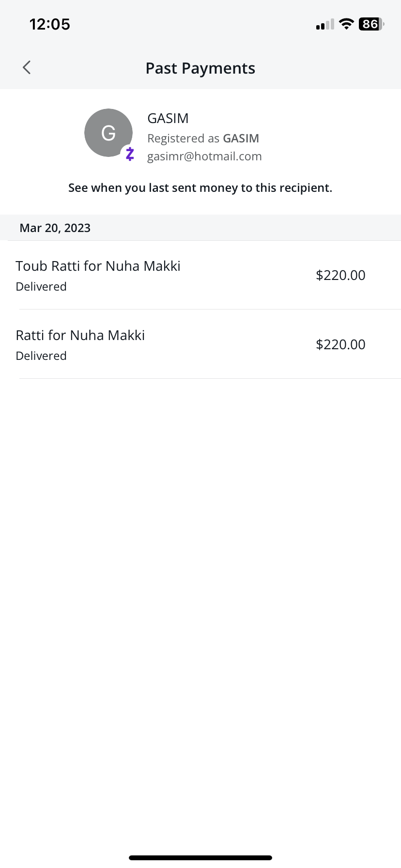
Task: Tap the $220.00 amount of Toub Ratti payment
Action: [340, 275]
